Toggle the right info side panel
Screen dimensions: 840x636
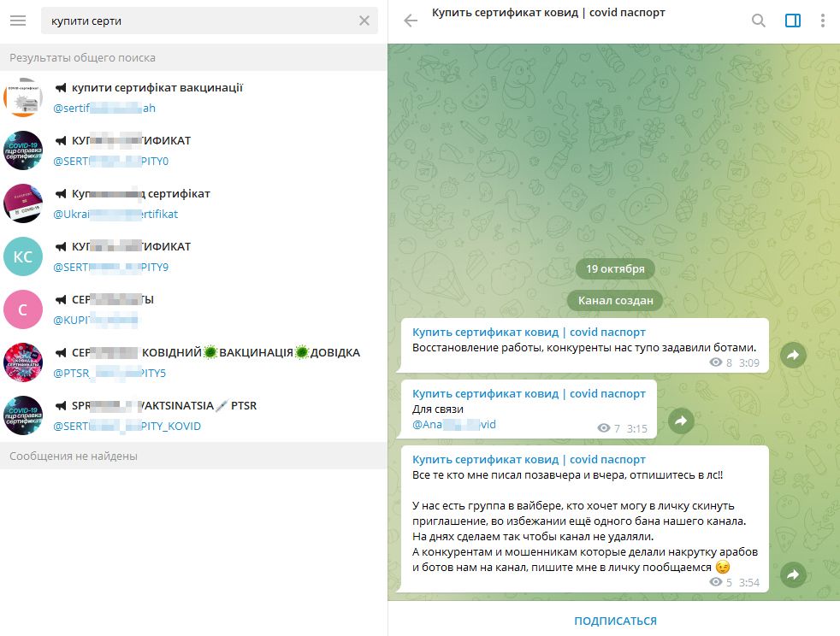click(x=793, y=21)
